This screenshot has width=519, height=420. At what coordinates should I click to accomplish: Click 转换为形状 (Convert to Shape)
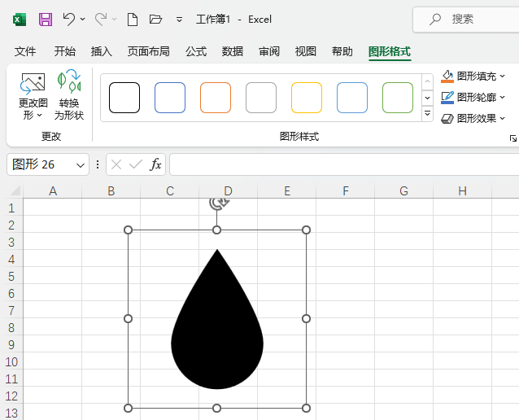click(69, 97)
